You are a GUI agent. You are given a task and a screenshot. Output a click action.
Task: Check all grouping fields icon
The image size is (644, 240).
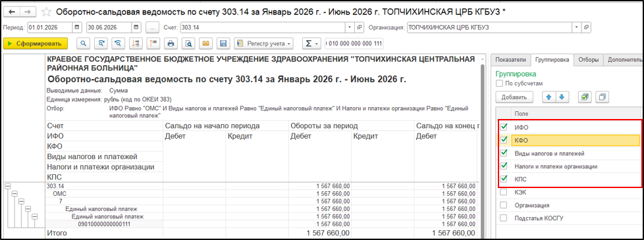click(585, 97)
